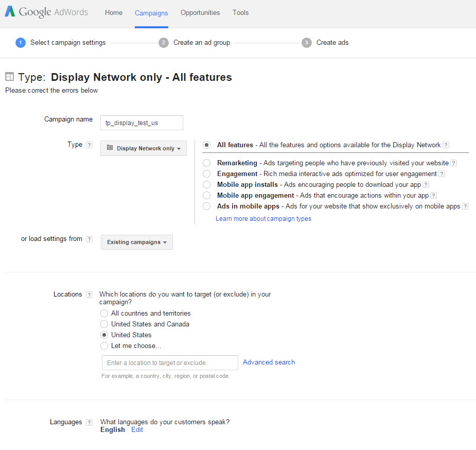Select the Let me choose... location option
This screenshot has height=450, width=476.
click(104, 346)
